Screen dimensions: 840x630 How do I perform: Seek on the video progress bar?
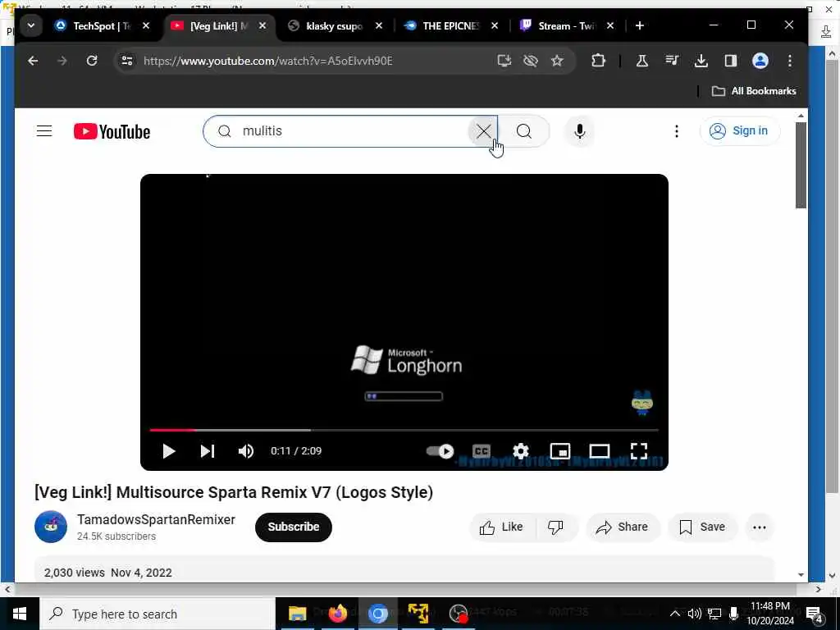(404, 430)
